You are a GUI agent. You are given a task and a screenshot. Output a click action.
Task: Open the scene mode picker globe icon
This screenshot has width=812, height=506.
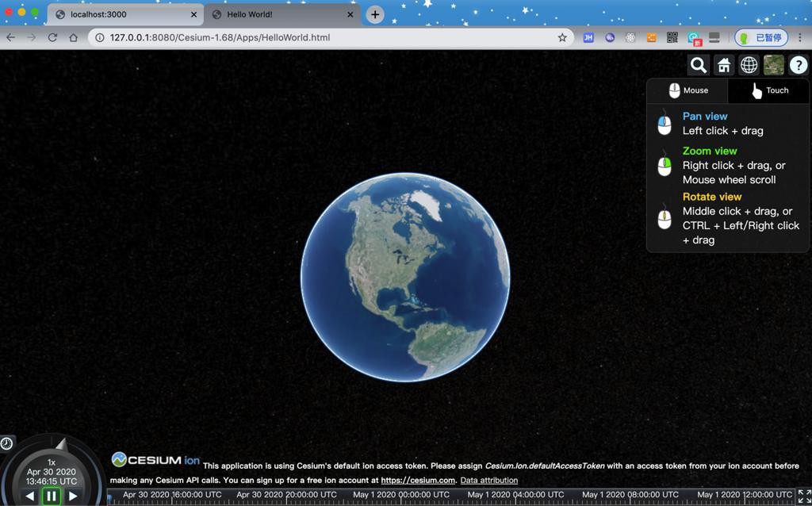(749, 65)
